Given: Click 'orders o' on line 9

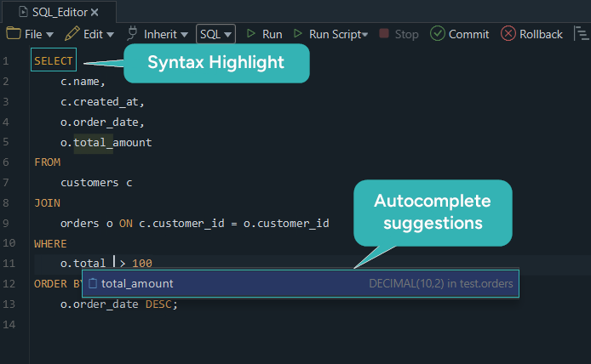Looking at the screenshot, I should (x=86, y=224).
